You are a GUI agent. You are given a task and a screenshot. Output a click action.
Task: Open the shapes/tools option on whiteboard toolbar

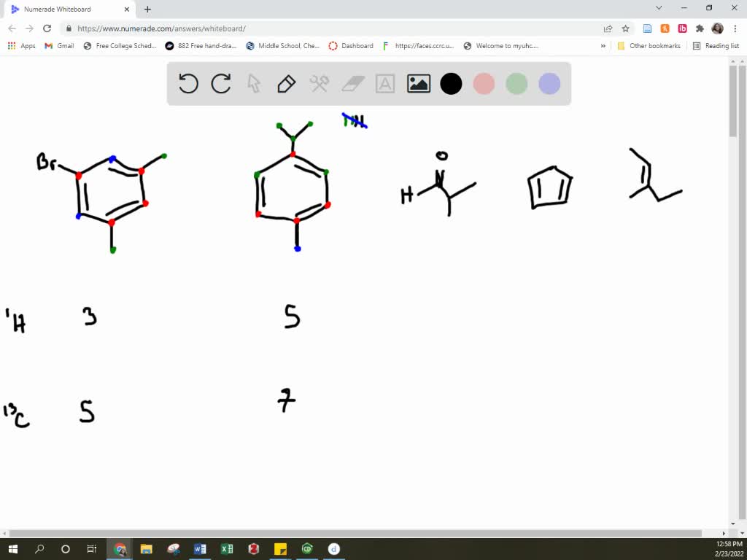[319, 84]
